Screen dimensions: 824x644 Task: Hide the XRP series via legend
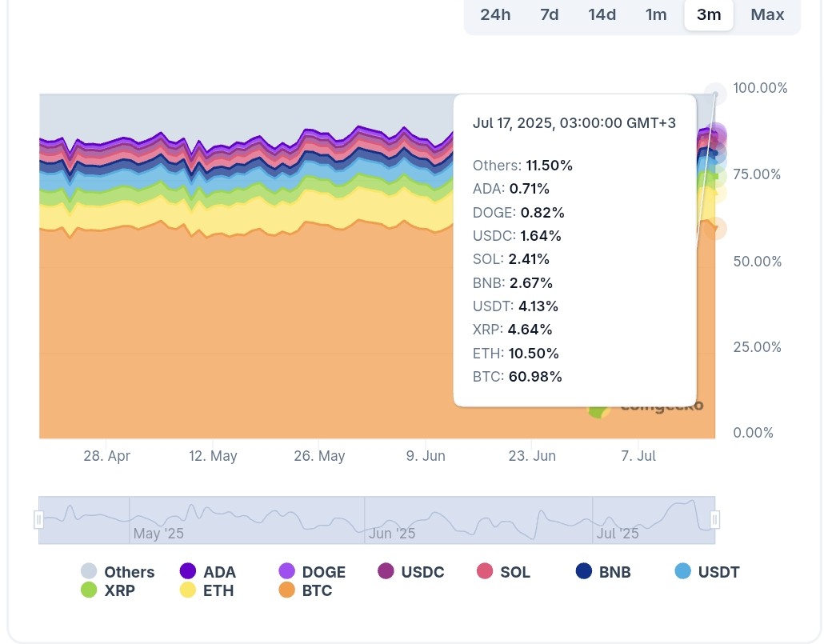point(108,590)
